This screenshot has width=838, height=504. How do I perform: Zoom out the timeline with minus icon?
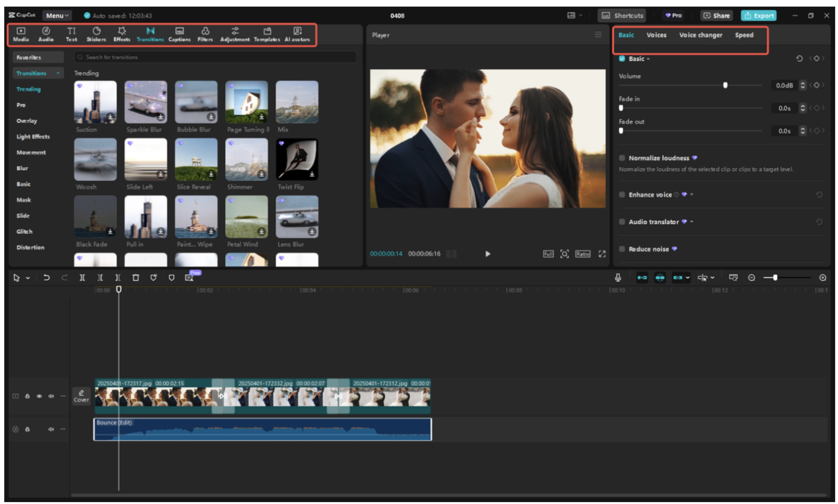coord(752,278)
